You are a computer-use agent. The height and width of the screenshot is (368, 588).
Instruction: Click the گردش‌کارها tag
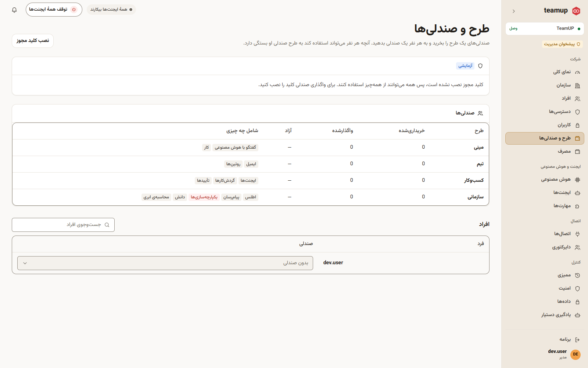[225, 181]
